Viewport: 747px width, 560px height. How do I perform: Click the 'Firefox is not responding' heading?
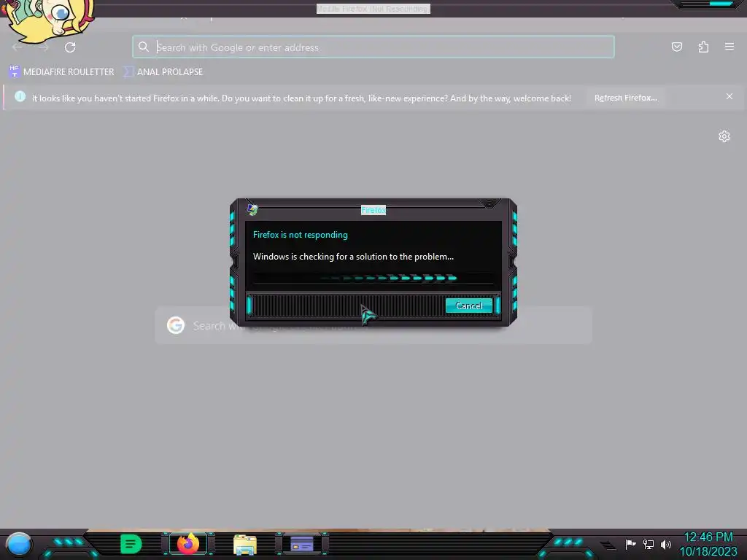point(300,235)
